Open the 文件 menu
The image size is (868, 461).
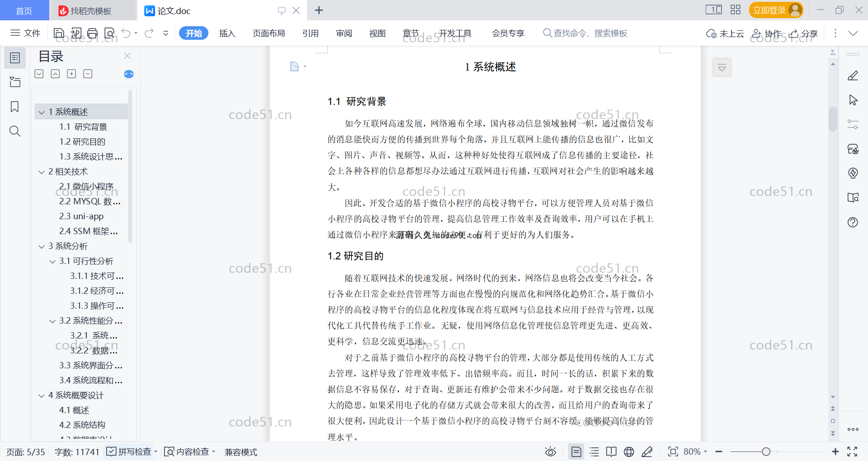pyautogui.click(x=25, y=33)
